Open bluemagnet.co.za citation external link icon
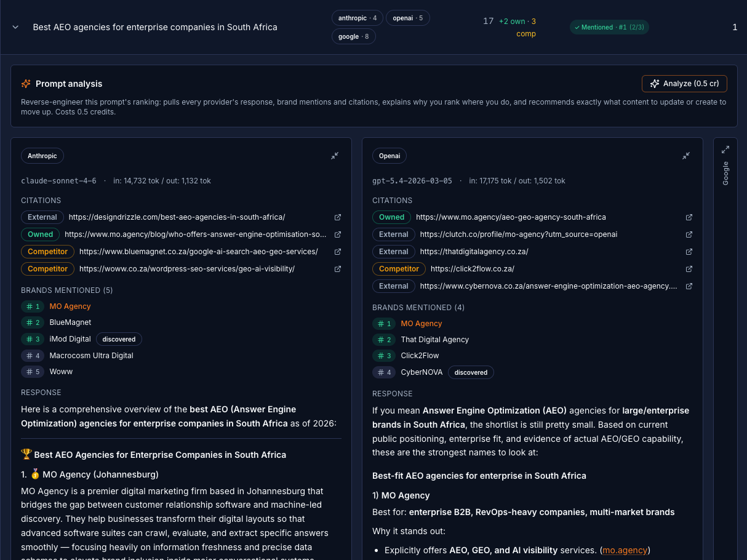This screenshot has height=560, width=747. 337,252
